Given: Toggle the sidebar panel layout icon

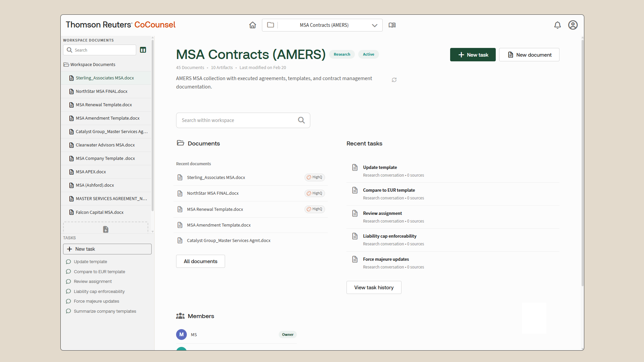Looking at the screenshot, I should (143, 50).
